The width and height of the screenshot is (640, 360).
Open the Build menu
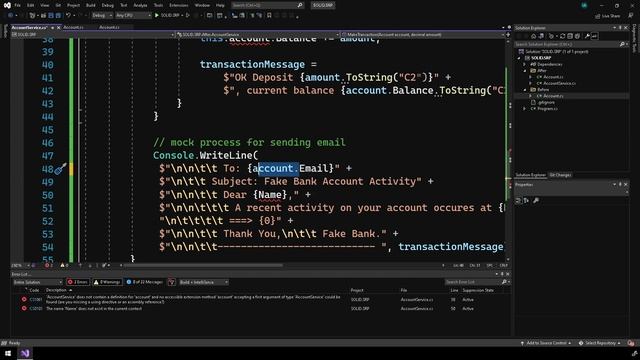coord(91,5)
